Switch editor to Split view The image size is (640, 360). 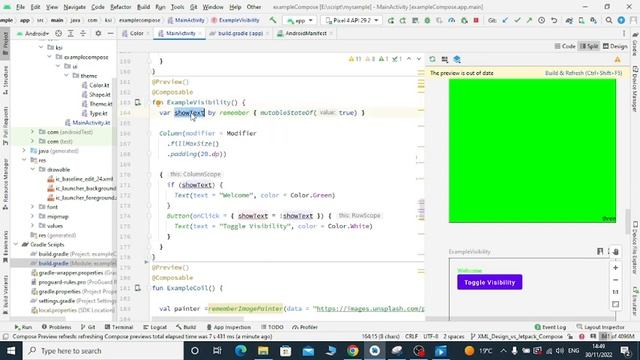(589, 47)
